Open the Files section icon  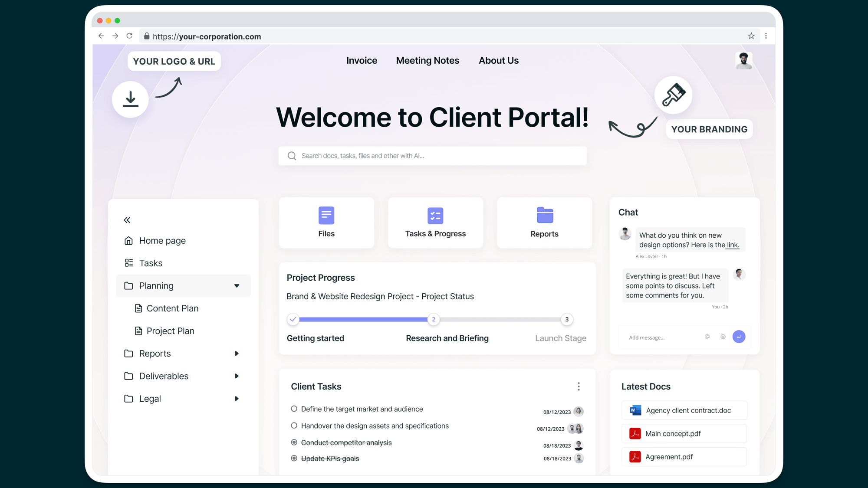click(x=326, y=215)
